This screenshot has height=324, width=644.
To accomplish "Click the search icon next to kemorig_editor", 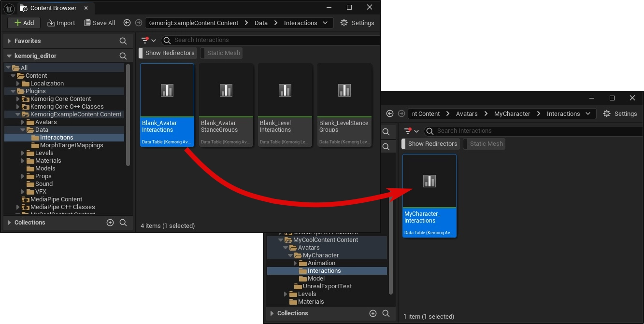I will (x=123, y=56).
